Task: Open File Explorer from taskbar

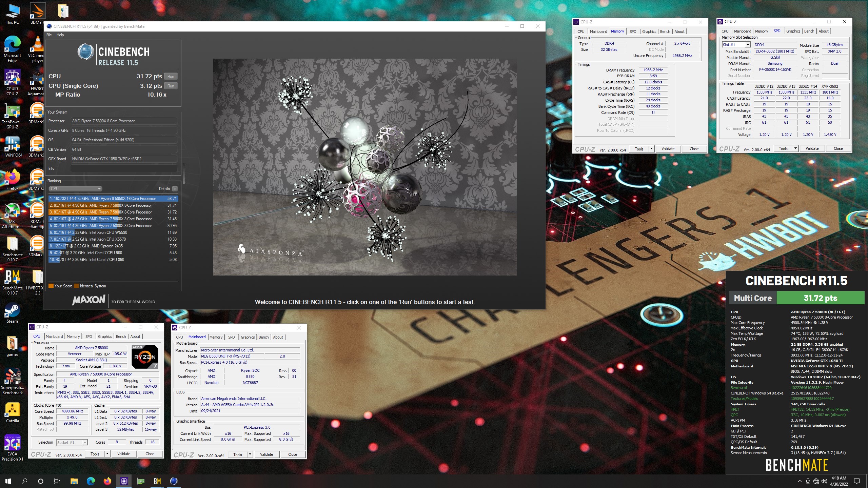Action: tap(74, 481)
